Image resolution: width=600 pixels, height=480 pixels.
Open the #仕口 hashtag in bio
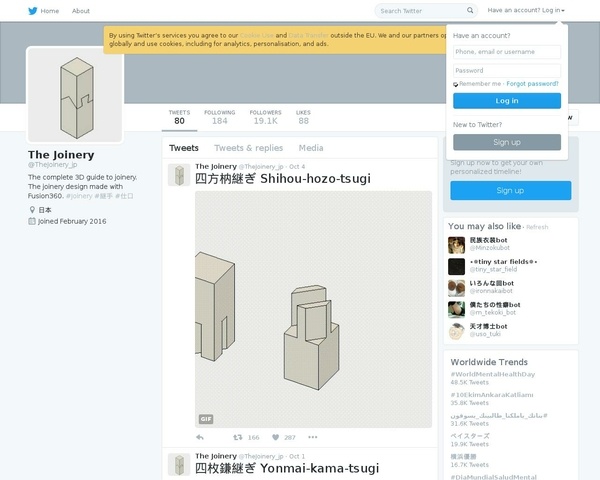click(124, 196)
